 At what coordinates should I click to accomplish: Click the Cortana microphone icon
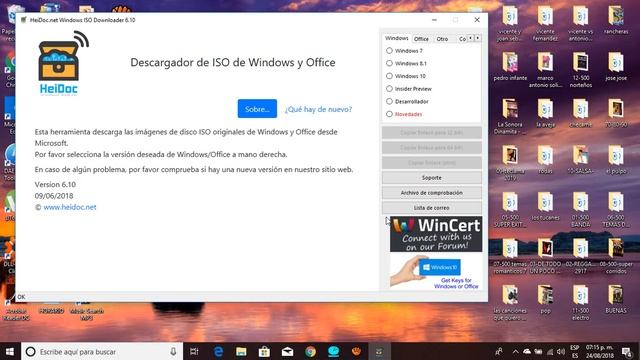tap(173, 351)
